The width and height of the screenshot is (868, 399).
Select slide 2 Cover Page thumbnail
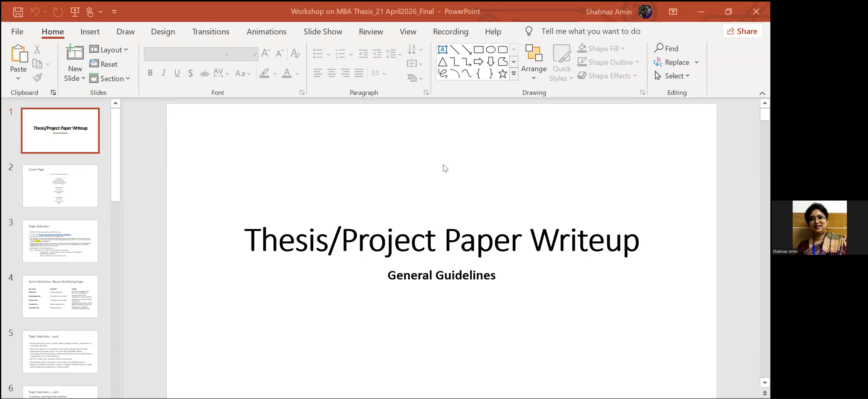click(60, 186)
